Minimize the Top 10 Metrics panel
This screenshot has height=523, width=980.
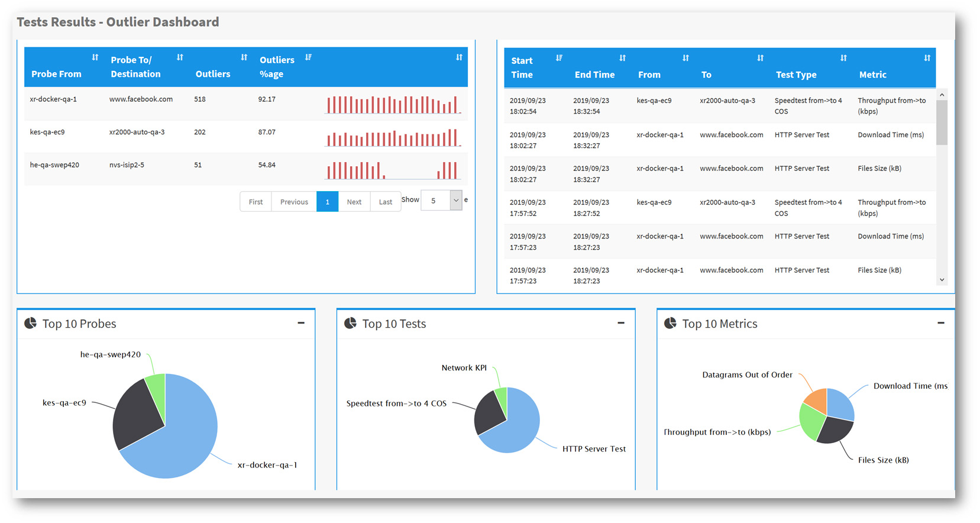click(941, 323)
